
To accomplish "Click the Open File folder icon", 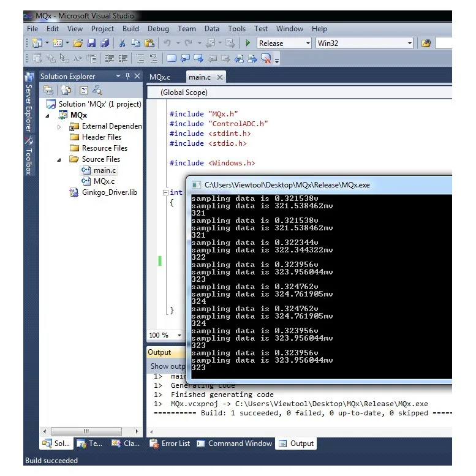I will 78,43.
